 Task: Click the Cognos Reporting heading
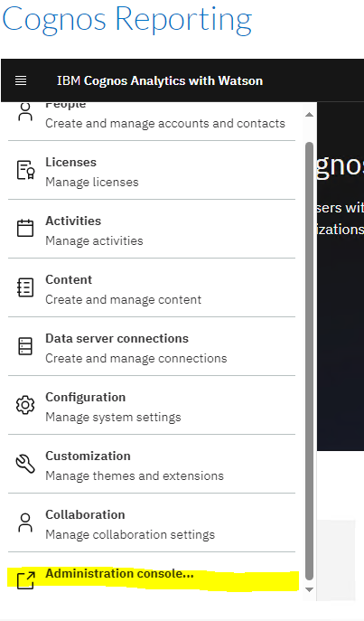pos(127,20)
